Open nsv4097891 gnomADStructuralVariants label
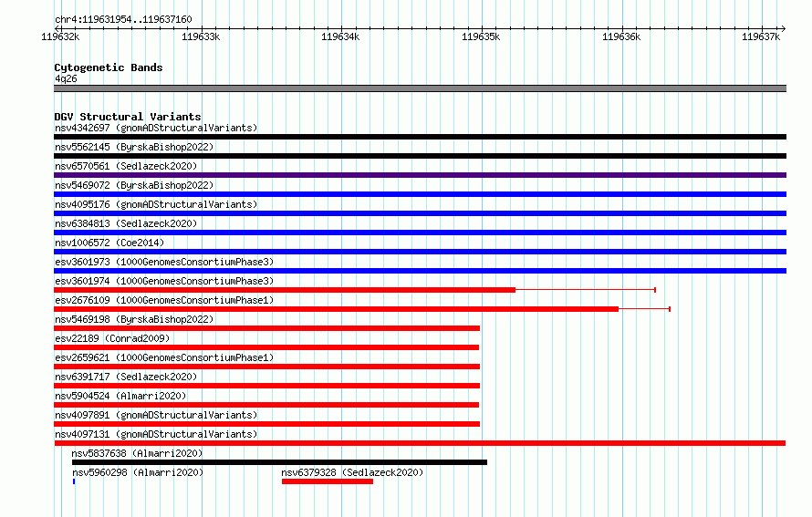Viewport: 812px width, 517px height. pyautogui.click(x=156, y=415)
